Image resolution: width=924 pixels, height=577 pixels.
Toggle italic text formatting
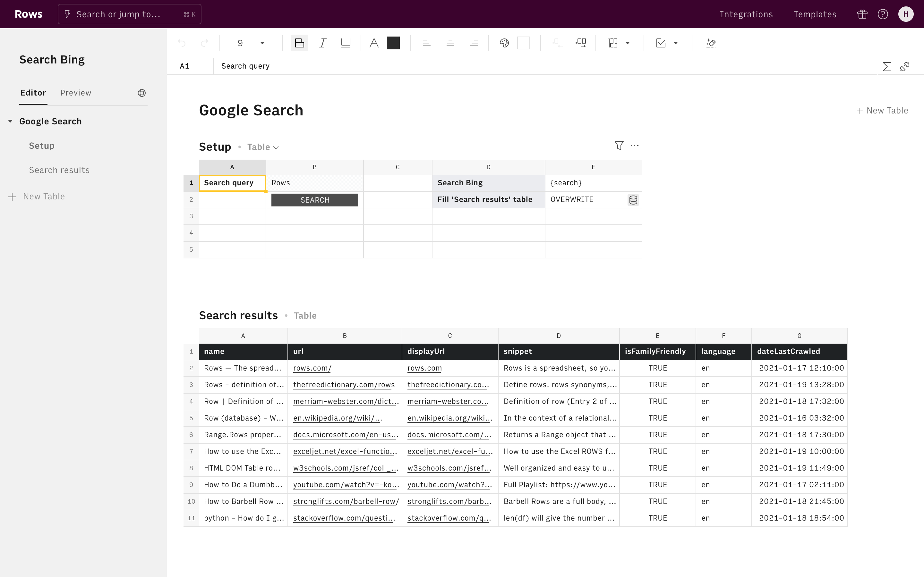[323, 43]
